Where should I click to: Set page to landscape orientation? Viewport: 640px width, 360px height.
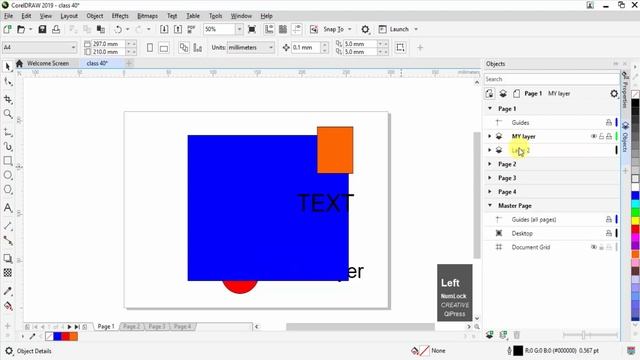coord(164,48)
